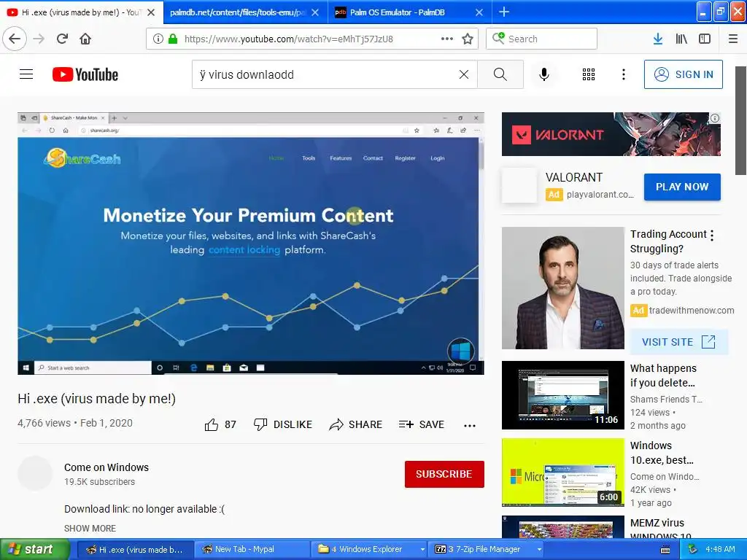
Task: Switch to the palmdb.net files tab
Action: (237, 12)
